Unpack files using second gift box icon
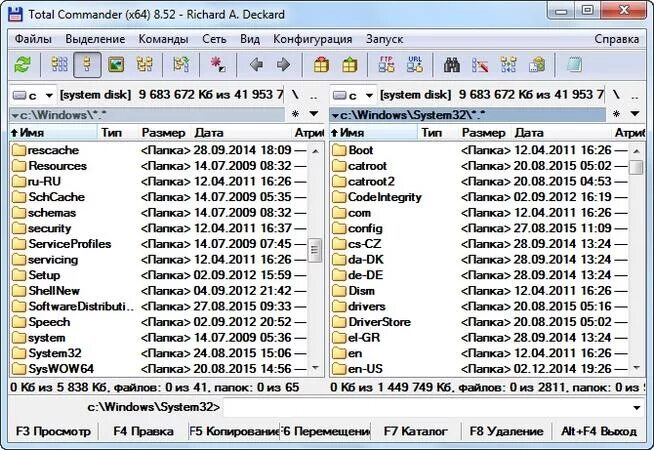 (350, 65)
